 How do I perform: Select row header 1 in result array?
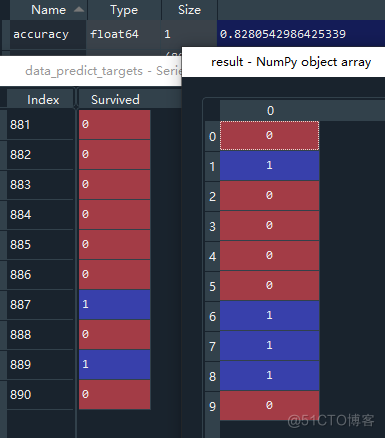[212, 166]
